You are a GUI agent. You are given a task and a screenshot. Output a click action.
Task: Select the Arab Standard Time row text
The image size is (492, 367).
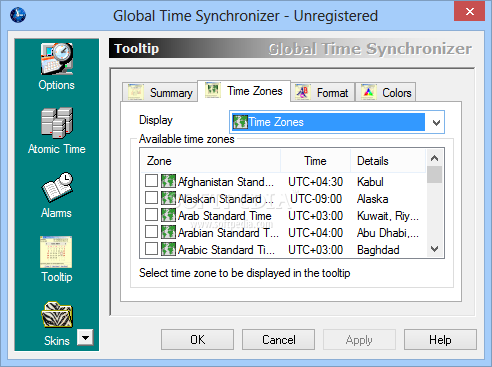pyautogui.click(x=225, y=216)
